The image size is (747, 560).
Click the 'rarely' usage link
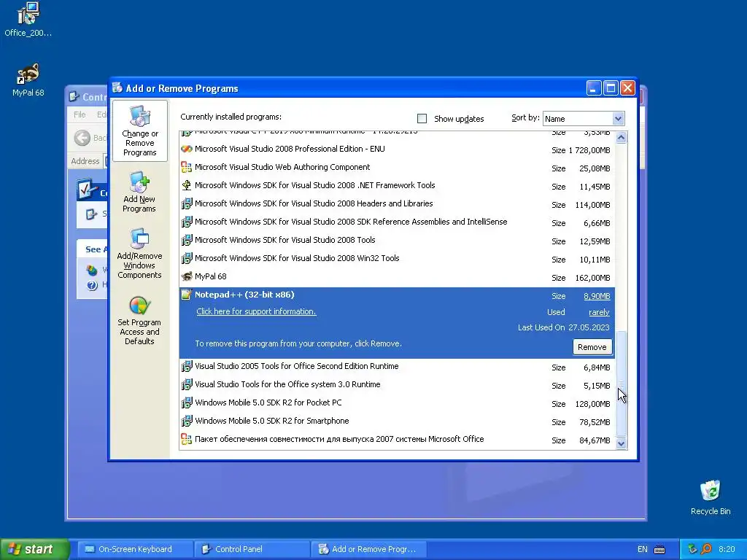tap(600, 312)
